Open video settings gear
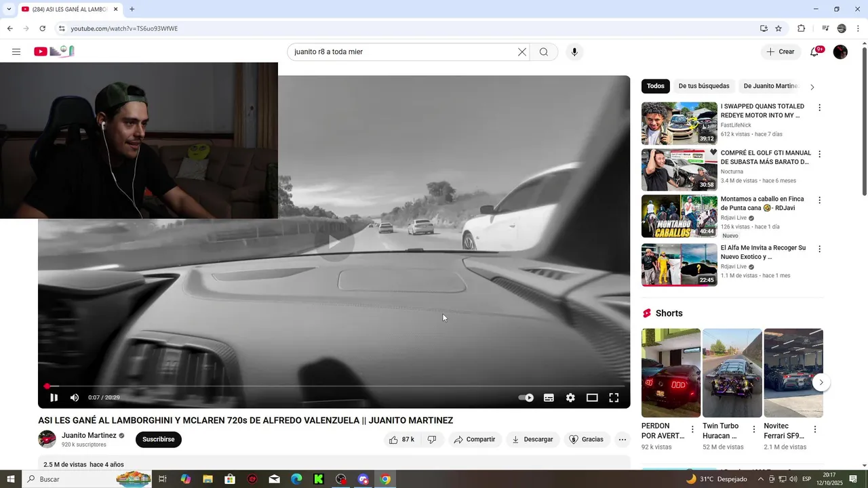 click(x=570, y=398)
